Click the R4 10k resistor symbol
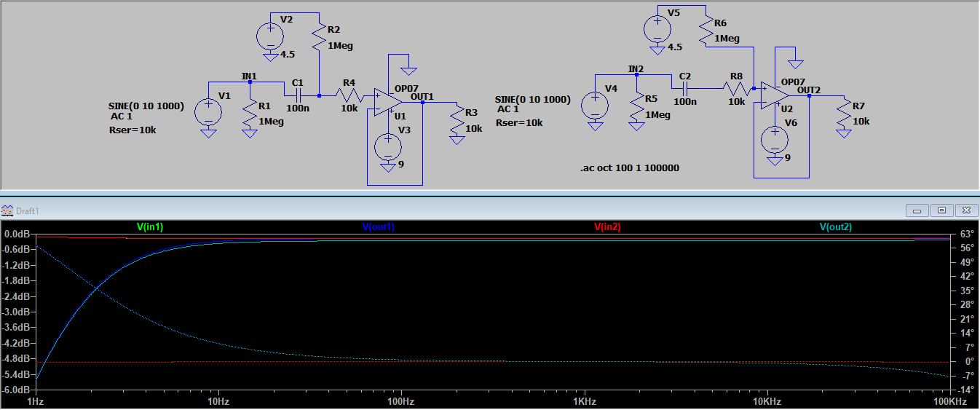 [349, 95]
